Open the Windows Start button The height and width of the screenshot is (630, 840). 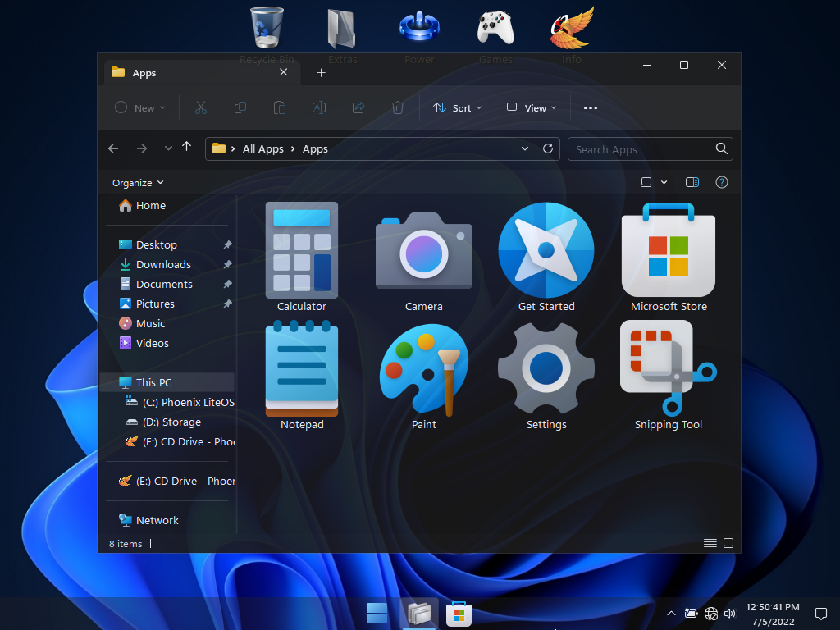[377, 614]
